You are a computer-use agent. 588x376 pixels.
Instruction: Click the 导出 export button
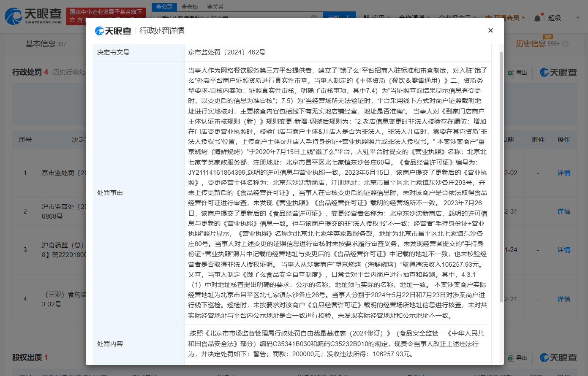click(518, 73)
